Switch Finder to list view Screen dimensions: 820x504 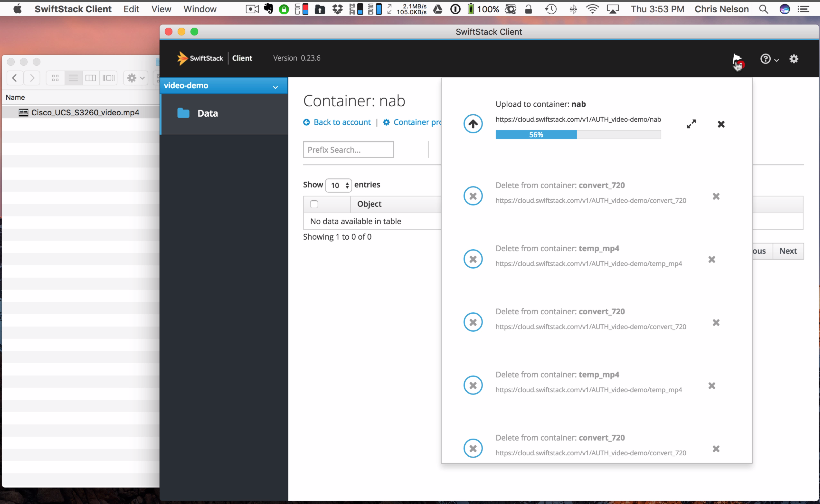tap(73, 78)
